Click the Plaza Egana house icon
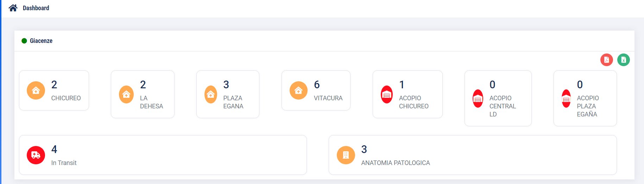The height and width of the screenshot is (184, 644). click(211, 94)
